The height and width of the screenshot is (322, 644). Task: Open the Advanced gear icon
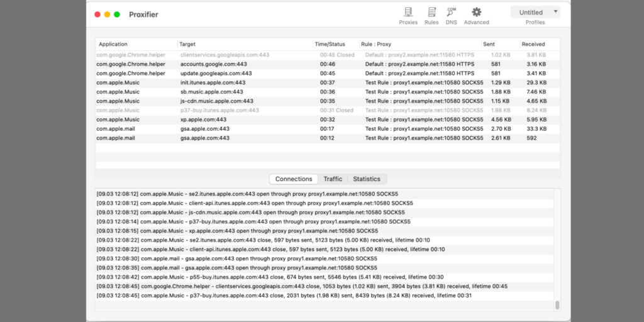(x=477, y=16)
